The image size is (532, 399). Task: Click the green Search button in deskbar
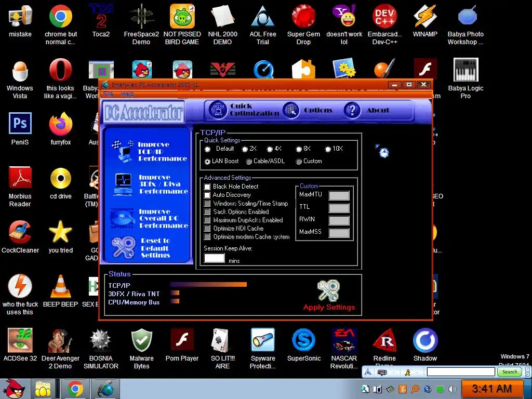509,372
